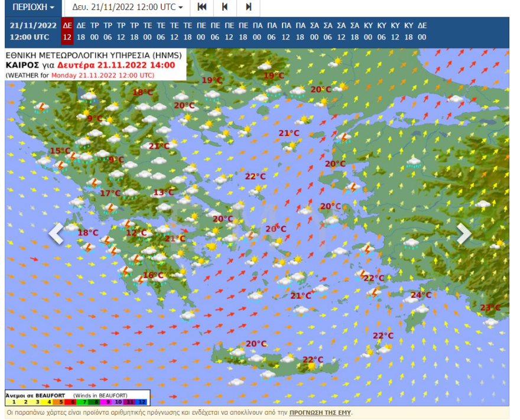This screenshot has height=420, width=520.
Task: Jump to the first forecast time step
Action: (x=202, y=7)
